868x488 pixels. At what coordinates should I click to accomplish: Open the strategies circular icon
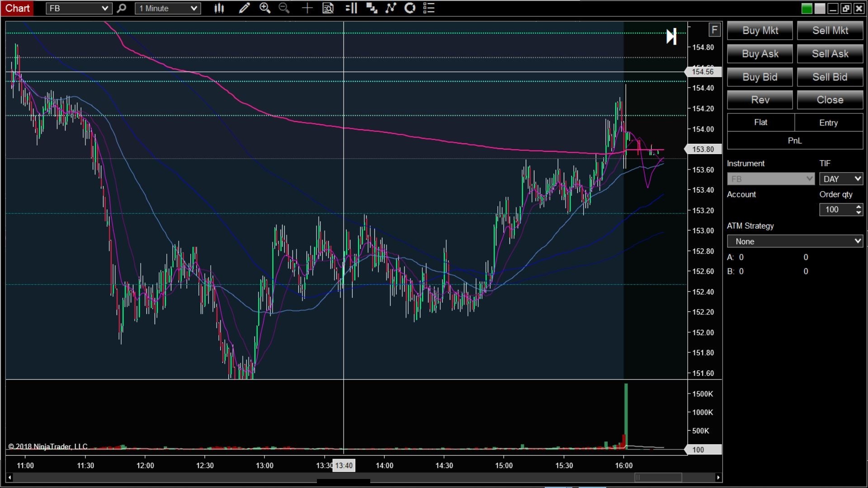pyautogui.click(x=410, y=8)
